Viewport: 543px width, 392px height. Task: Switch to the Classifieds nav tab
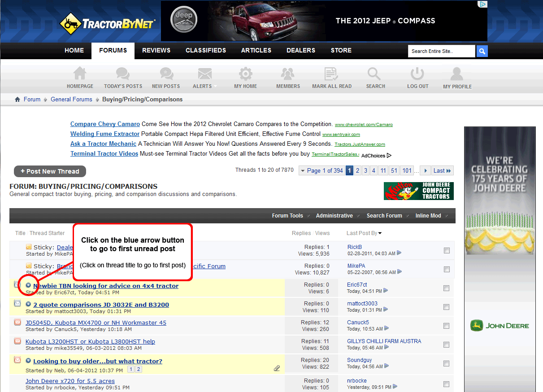(206, 51)
